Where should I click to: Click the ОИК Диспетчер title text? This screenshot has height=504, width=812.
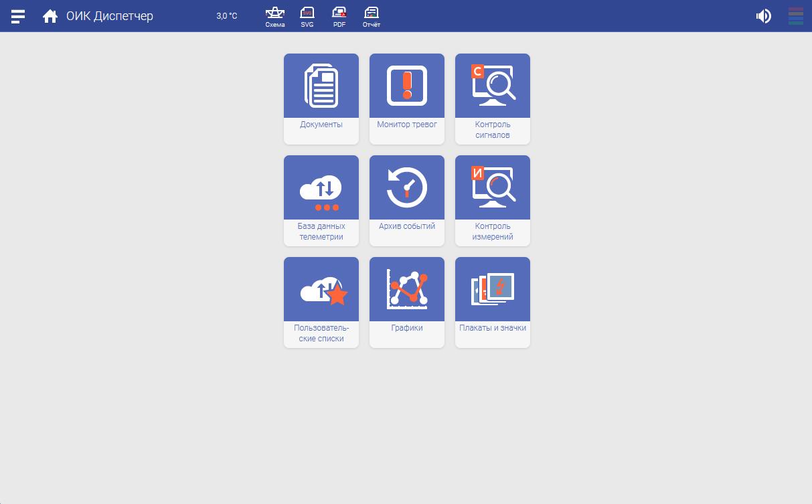click(110, 16)
